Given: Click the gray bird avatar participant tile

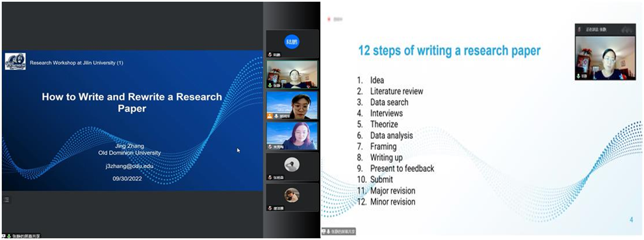Looking at the screenshot, I should pyautogui.click(x=292, y=167).
